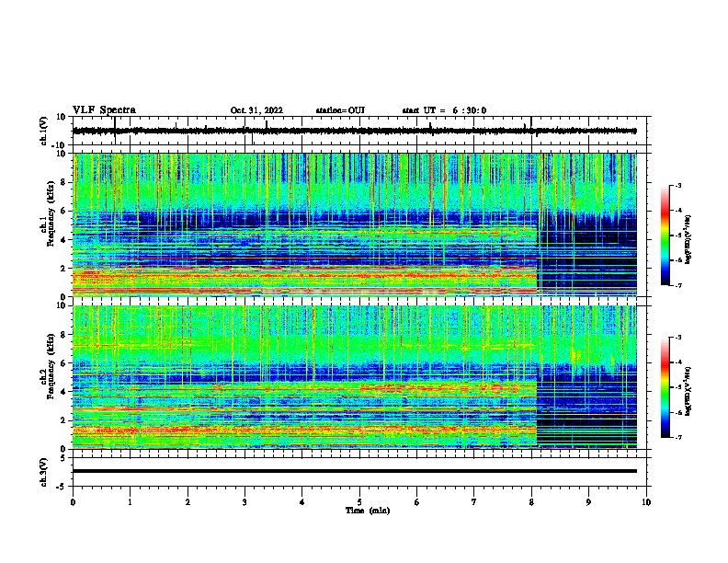
Task: Click the "6" kHz tick on ch.2 spectrogram
Action: pos(64,363)
